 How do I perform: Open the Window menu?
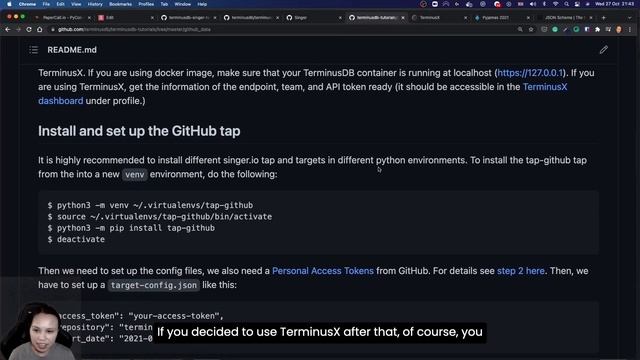tap(182, 4)
